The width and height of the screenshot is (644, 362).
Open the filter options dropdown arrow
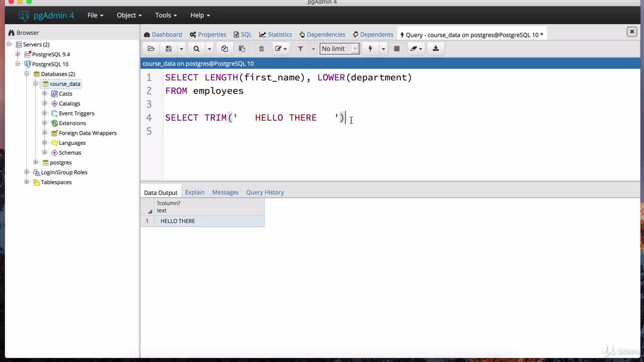click(313, 49)
